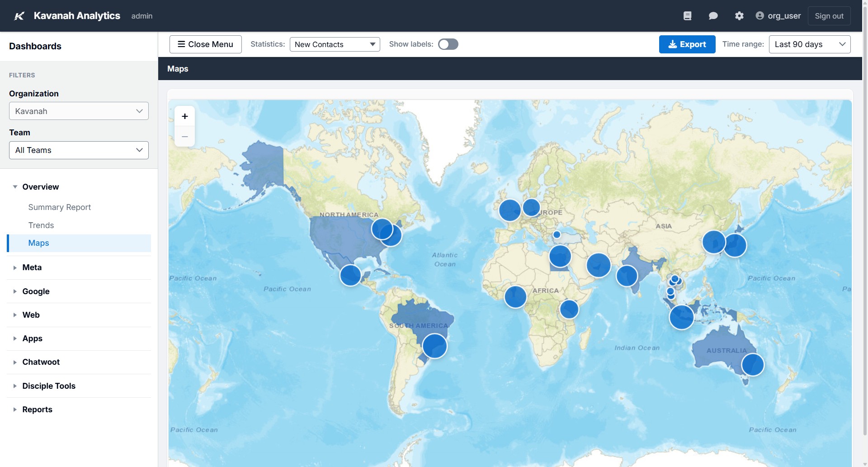Click the map marker over the United Kingdom
This screenshot has height=467, width=868.
[510, 210]
